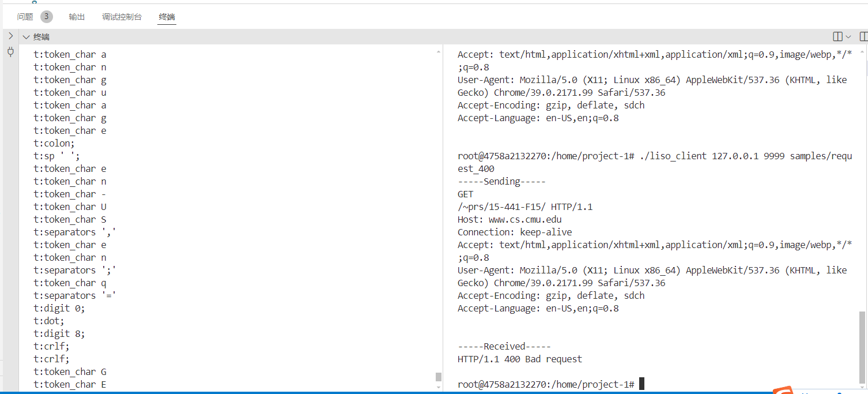Collapse the 终端 section header chevron
Screen dimensions: 868x394
(x=26, y=37)
